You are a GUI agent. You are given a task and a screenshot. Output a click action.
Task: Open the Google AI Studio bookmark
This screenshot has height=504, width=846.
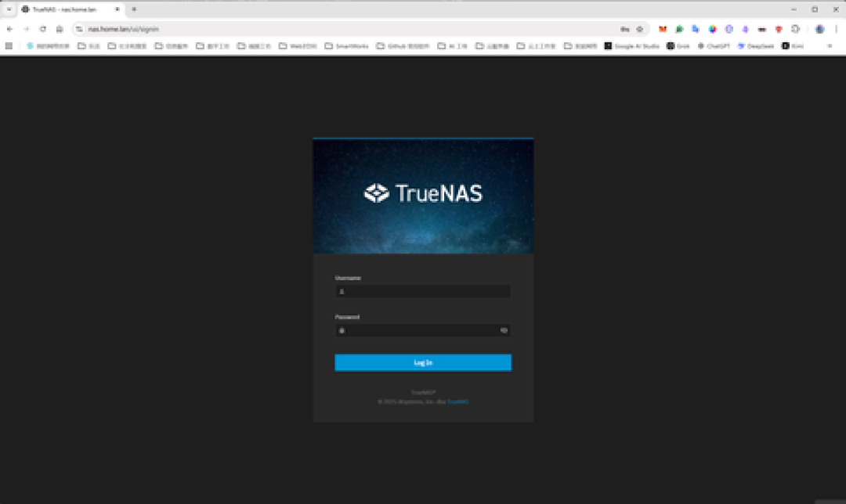(x=632, y=46)
